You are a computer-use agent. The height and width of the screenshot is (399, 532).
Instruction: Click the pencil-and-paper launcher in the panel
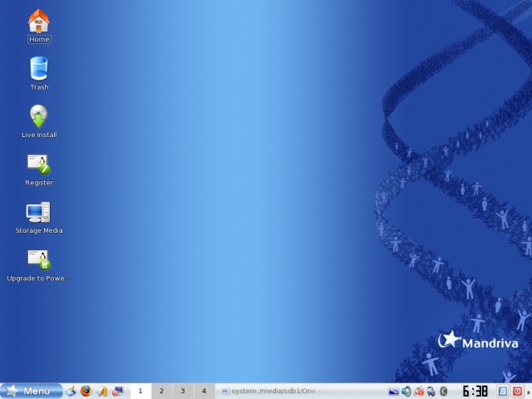pos(101,391)
